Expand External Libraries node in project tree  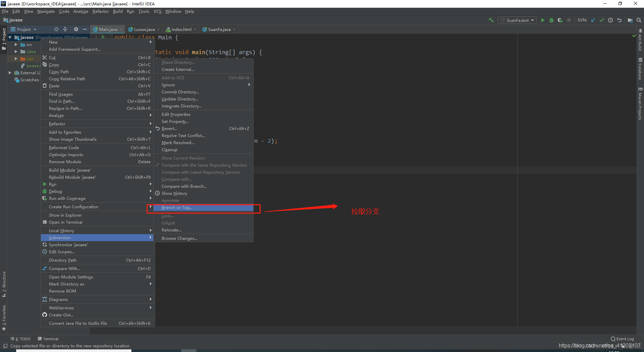pos(10,73)
